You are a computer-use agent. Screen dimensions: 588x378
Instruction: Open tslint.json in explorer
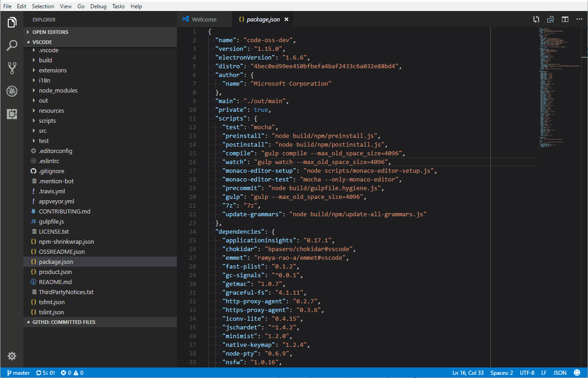(100, 312)
